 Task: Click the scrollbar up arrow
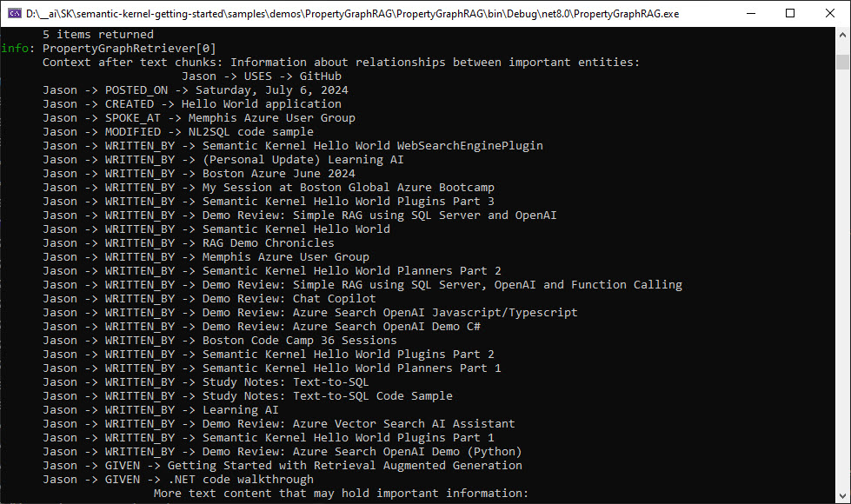[x=842, y=35]
